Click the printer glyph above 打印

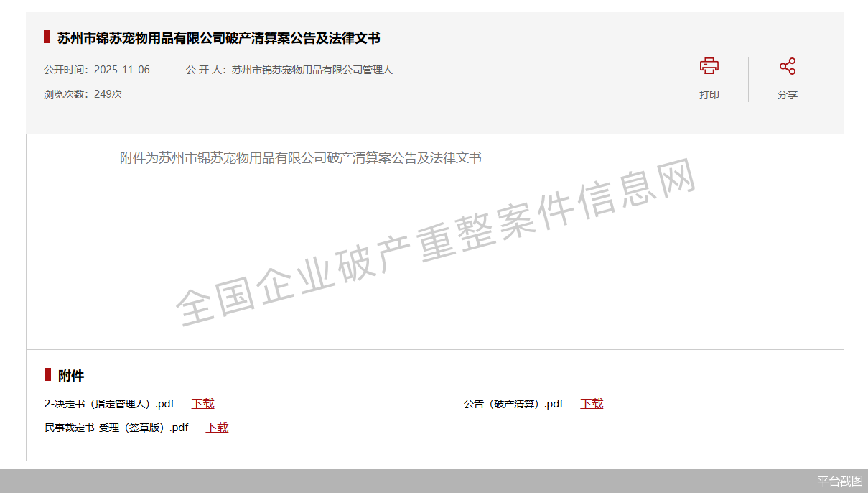pos(709,65)
